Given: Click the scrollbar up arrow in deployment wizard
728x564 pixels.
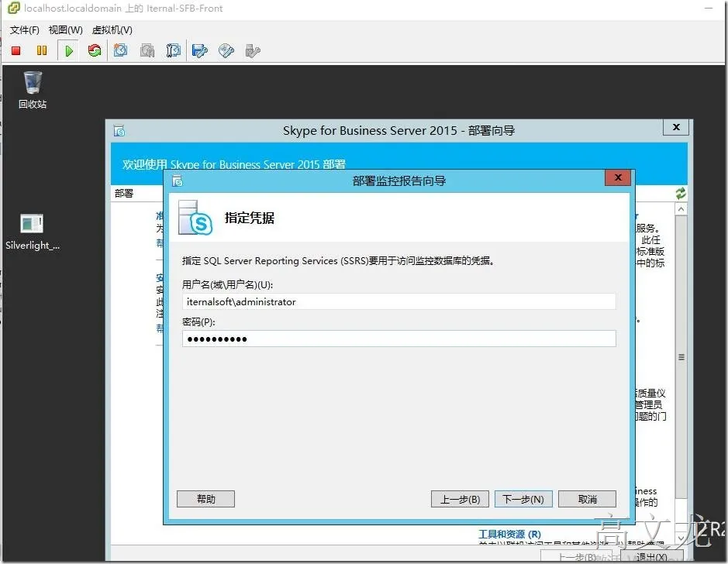Looking at the screenshot, I should pyautogui.click(x=681, y=209).
